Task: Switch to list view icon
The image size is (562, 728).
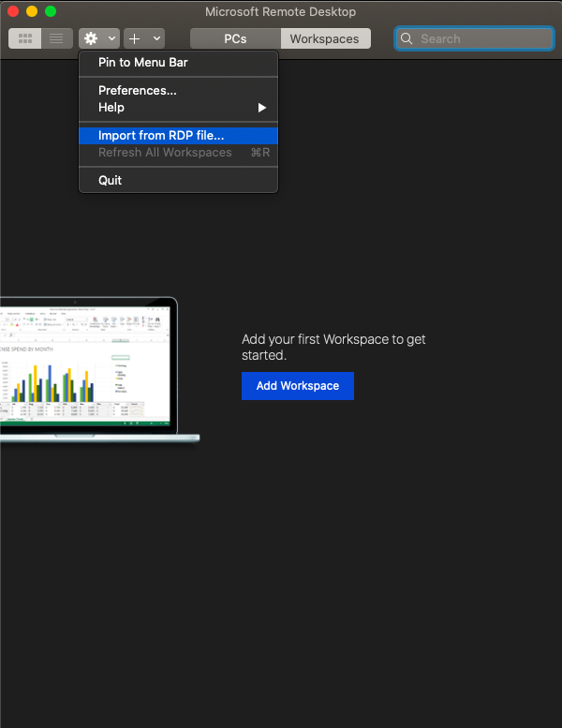Action: 56,38
